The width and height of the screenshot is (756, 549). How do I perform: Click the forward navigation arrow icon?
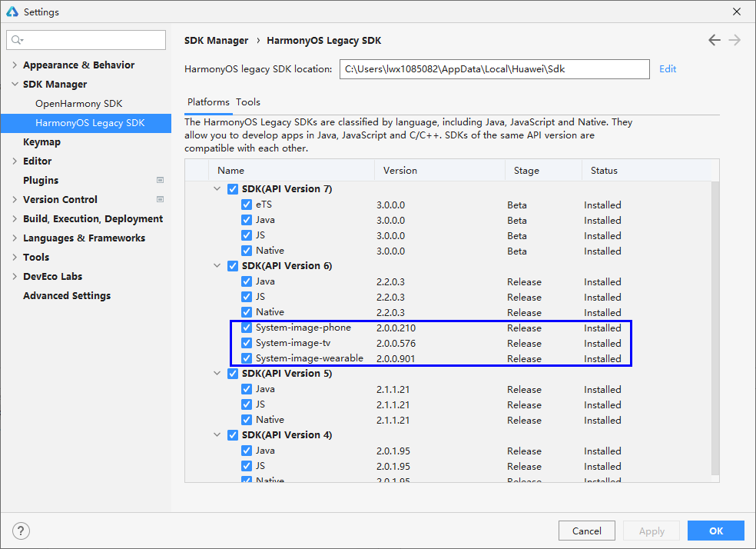point(734,40)
